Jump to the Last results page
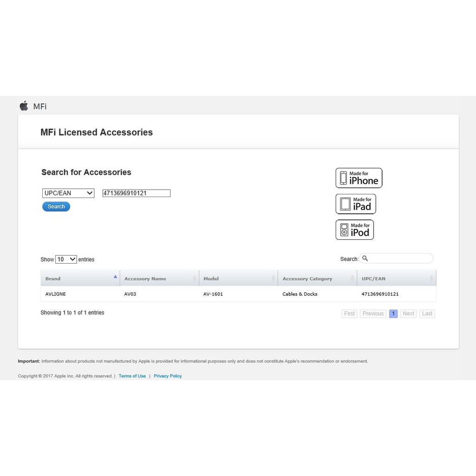Screen dimensions: 476x476 tap(427, 314)
